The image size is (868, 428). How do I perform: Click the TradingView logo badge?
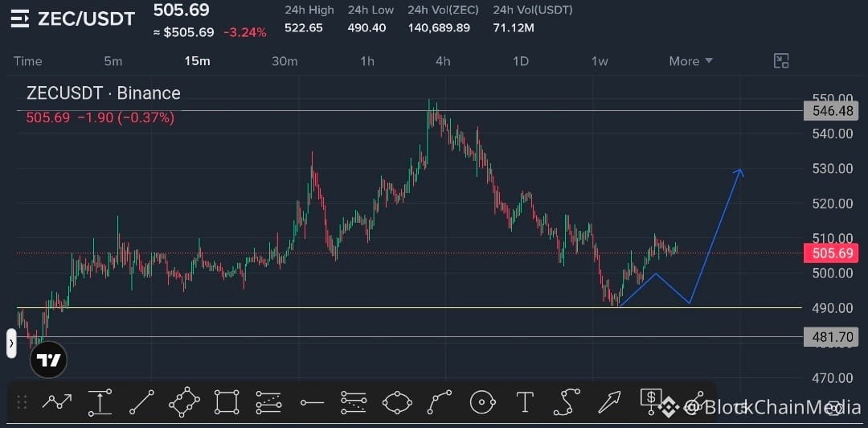pyautogui.click(x=48, y=360)
